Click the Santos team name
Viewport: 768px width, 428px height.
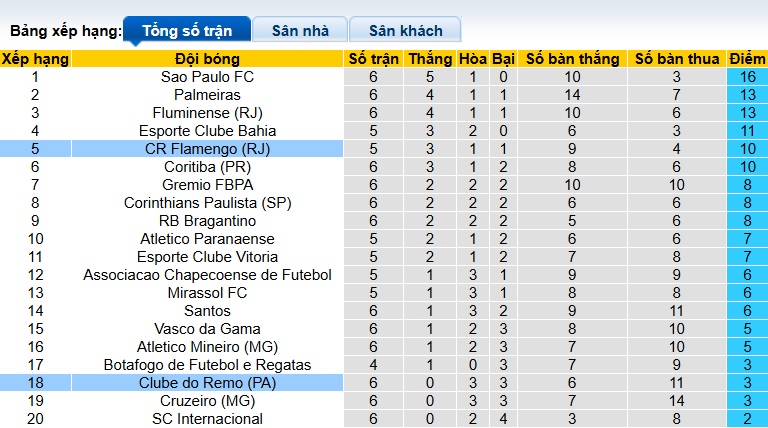coord(207,310)
